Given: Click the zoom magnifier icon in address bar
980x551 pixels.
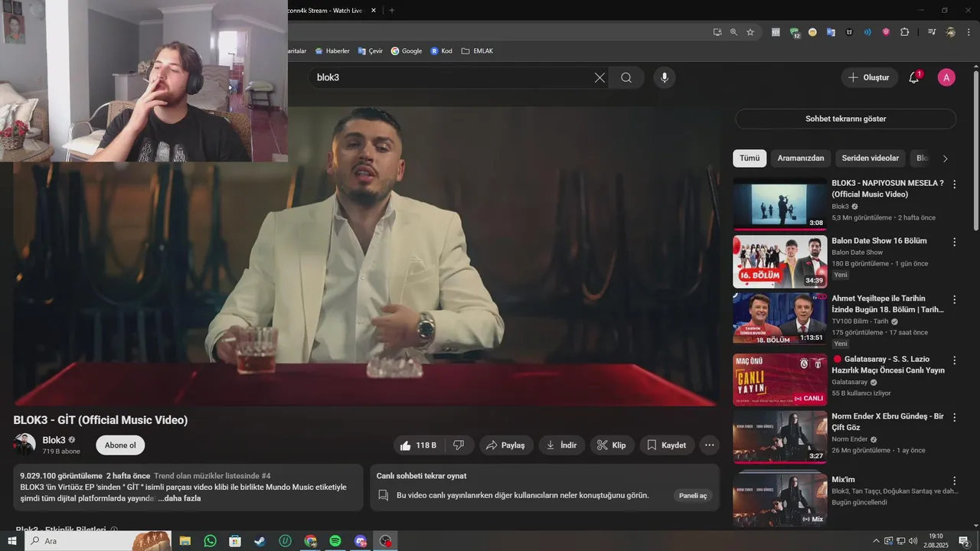Looking at the screenshot, I should [733, 32].
